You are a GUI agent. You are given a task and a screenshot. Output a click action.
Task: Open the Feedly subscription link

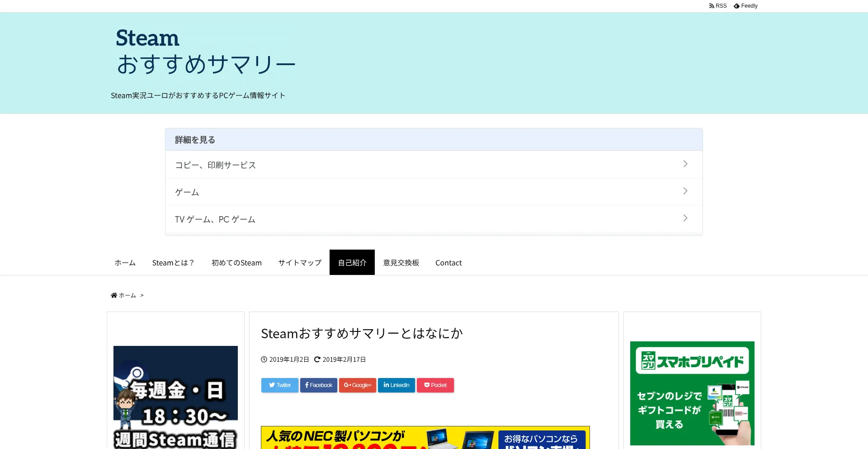click(745, 6)
